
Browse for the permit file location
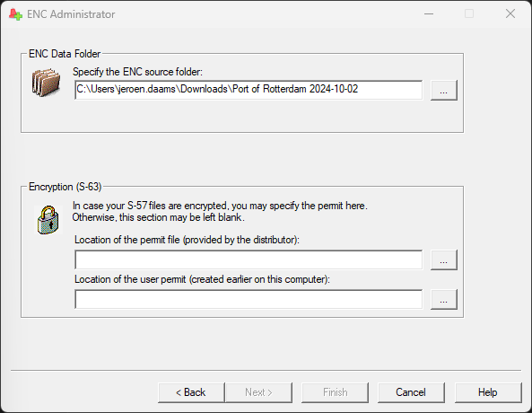[x=444, y=259]
